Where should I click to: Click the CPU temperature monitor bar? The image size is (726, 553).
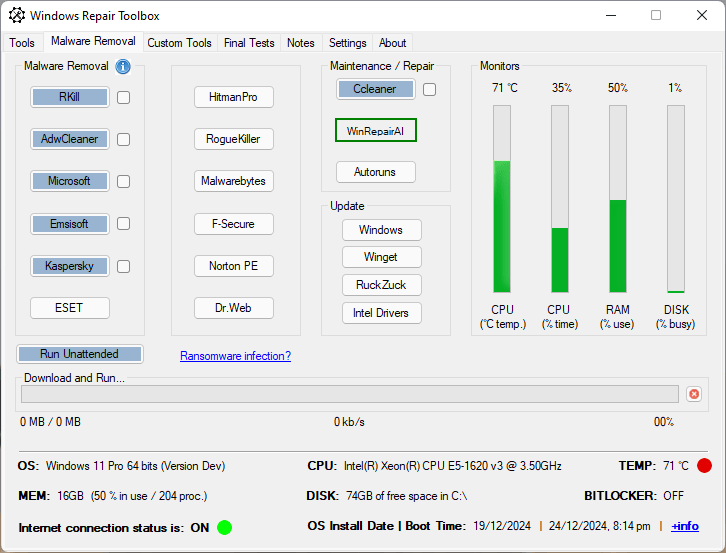pyautogui.click(x=502, y=199)
